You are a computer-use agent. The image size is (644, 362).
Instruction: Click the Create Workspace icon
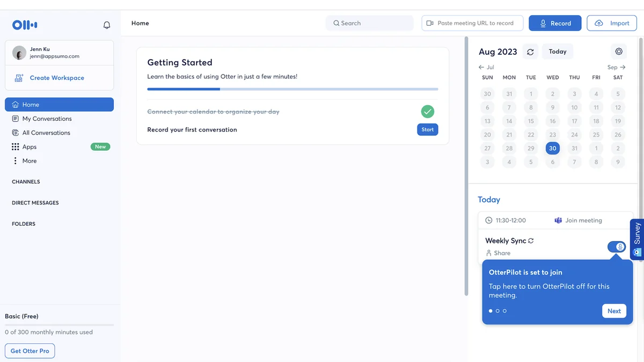coord(18,77)
